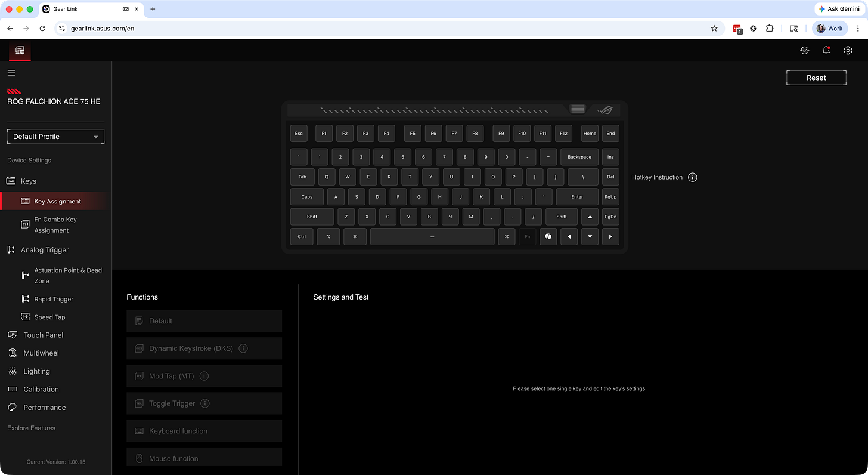Click Current Version: 1.00.15 text
This screenshot has width=868, height=475.
(56, 462)
